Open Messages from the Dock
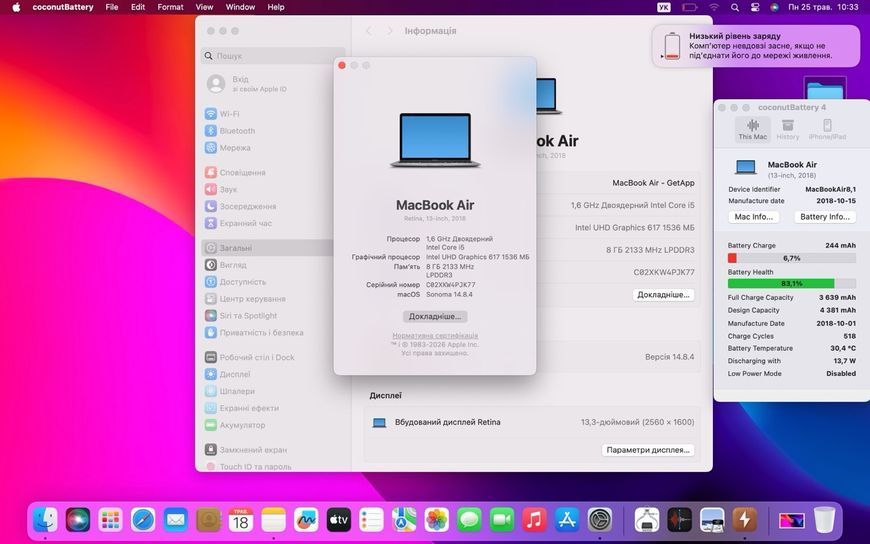This screenshot has width=870, height=544. pyautogui.click(x=469, y=520)
